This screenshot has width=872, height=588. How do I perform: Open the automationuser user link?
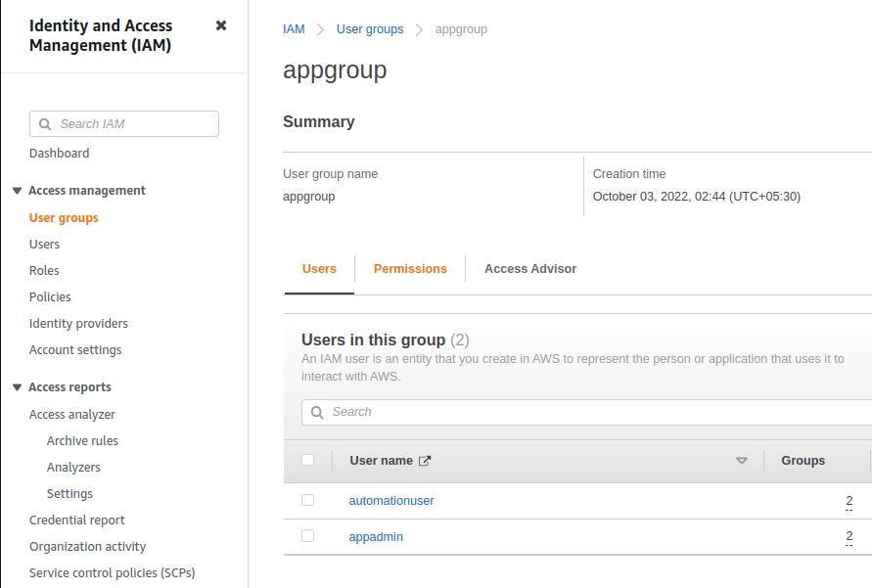pyautogui.click(x=391, y=501)
